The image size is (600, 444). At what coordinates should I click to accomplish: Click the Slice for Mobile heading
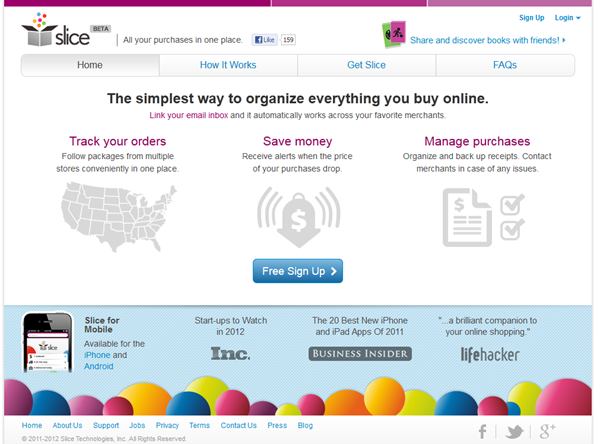point(102,325)
